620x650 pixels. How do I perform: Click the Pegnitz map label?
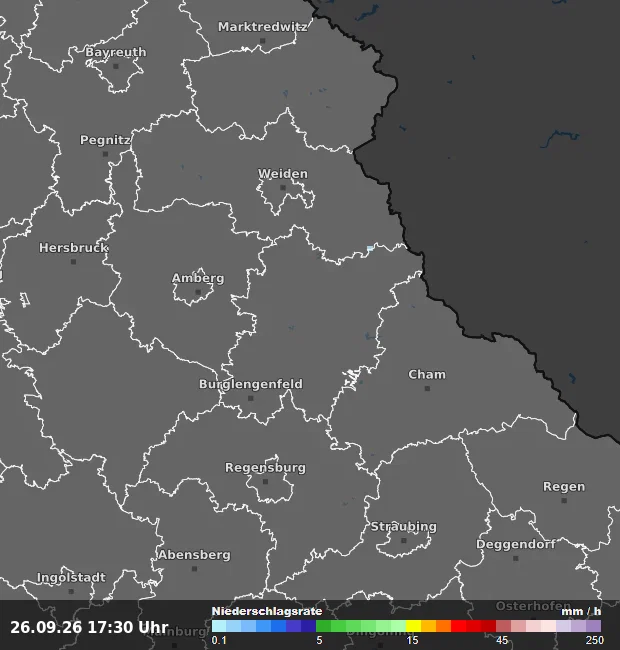[105, 140]
